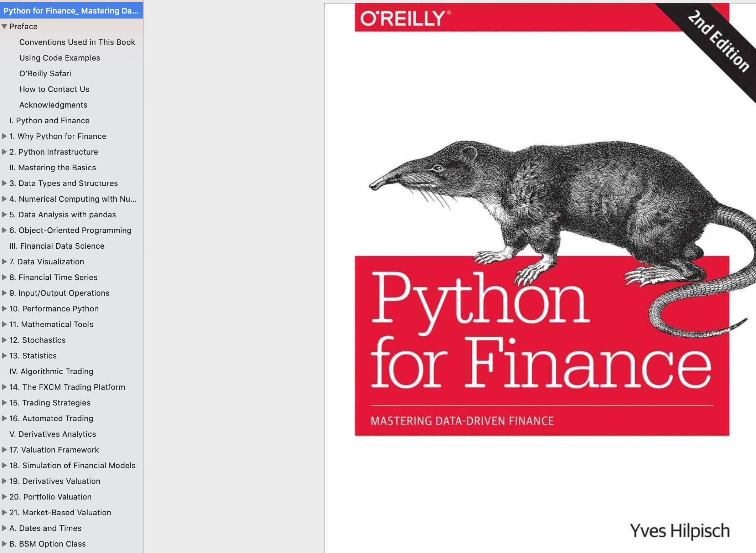Go to 15. Trading Strategies
The width and height of the screenshot is (756, 553).
click(50, 403)
